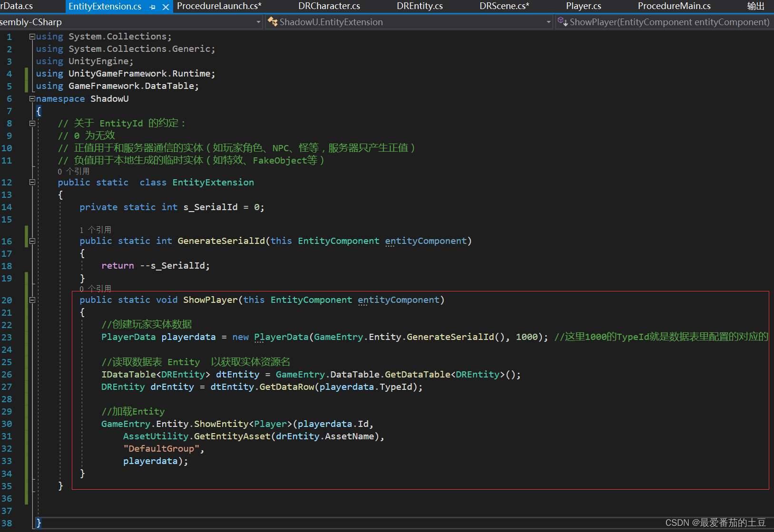774x532 pixels.
Task: Click the ShowPlayer method name
Action: [x=210, y=300]
